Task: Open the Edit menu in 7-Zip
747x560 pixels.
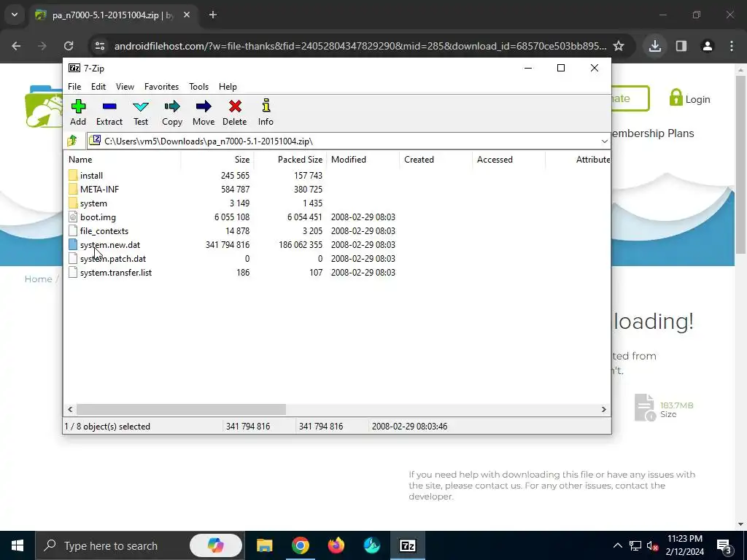Action: click(98, 87)
